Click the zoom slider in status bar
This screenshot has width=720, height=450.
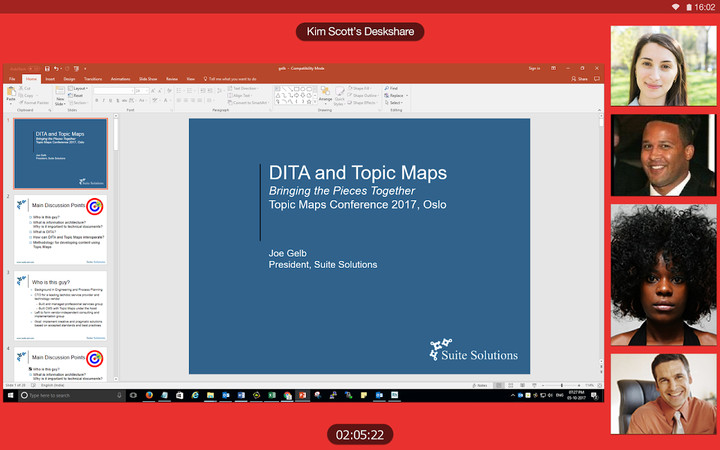(x=562, y=384)
